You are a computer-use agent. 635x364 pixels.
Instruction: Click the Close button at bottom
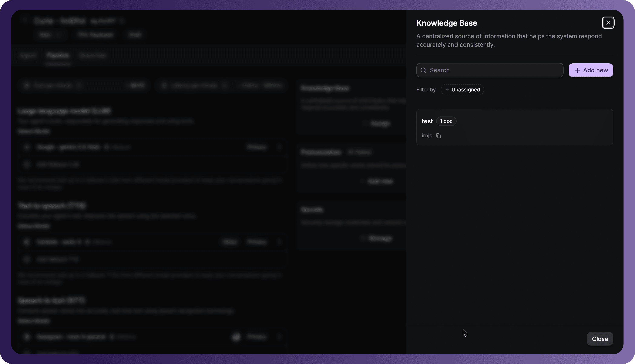coord(600,339)
